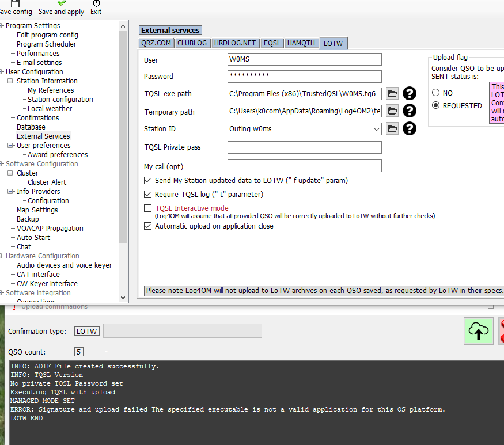Open Auto Start settings

point(33,238)
